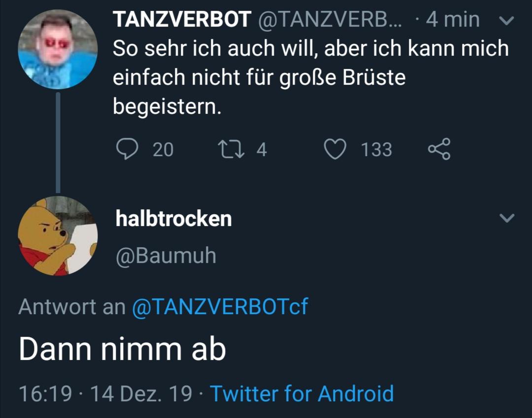
Task: Open the TANZVERBOT display name
Action: tap(182, 20)
